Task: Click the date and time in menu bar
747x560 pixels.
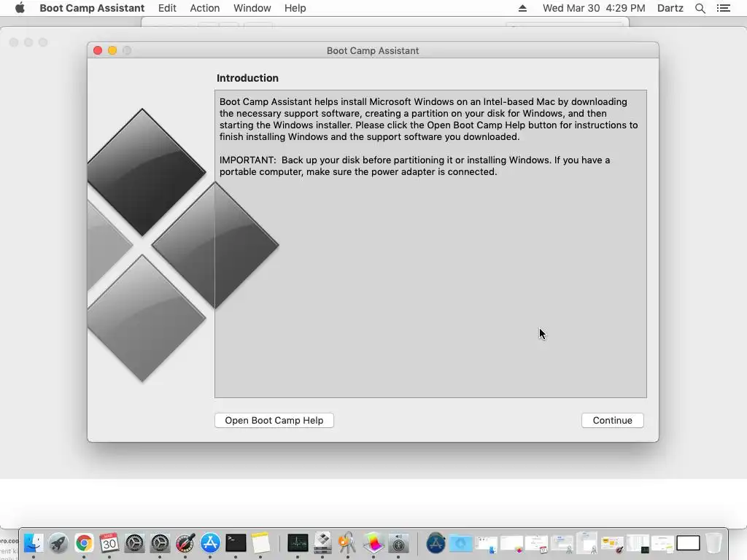Action: [594, 8]
